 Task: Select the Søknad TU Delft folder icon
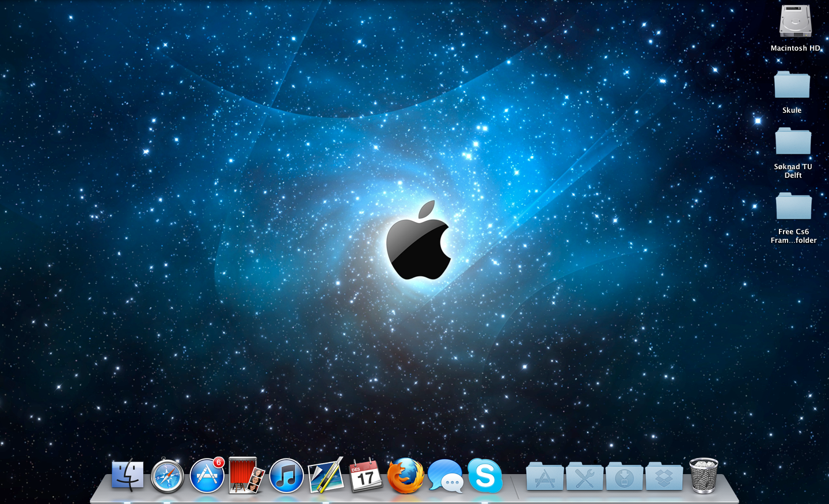pos(793,141)
